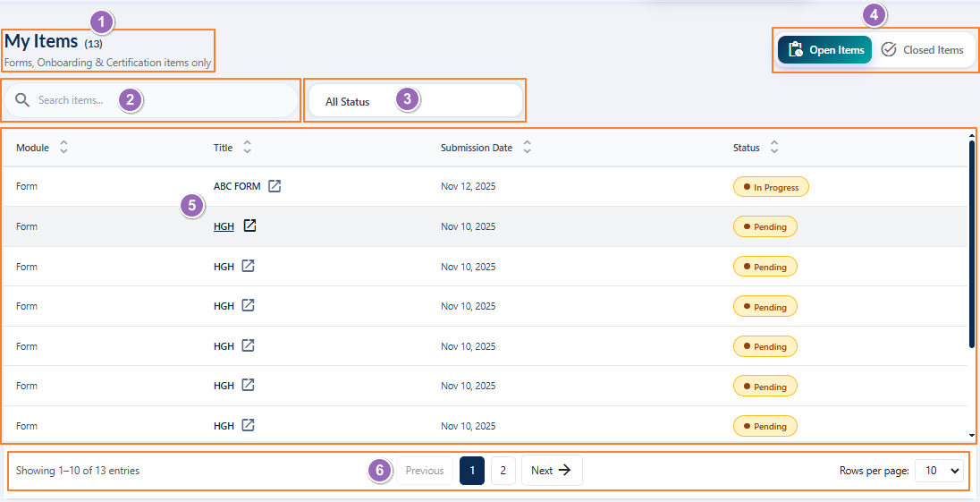This screenshot has height=502, width=980.
Task: Switch to the Closed Items tab
Action: click(923, 50)
